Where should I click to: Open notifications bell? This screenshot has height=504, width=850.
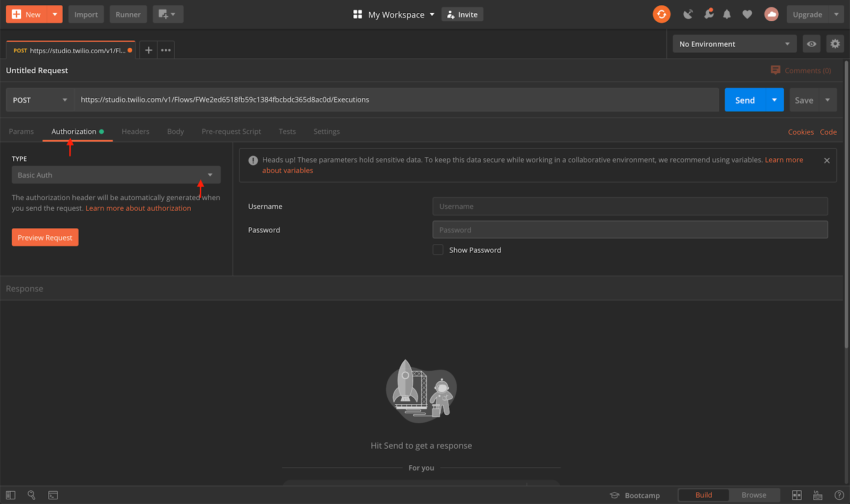[x=727, y=14]
